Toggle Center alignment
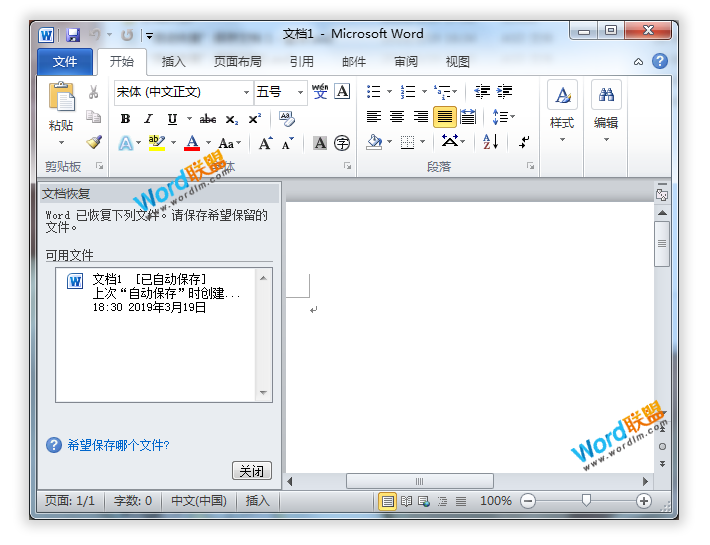 397,117
